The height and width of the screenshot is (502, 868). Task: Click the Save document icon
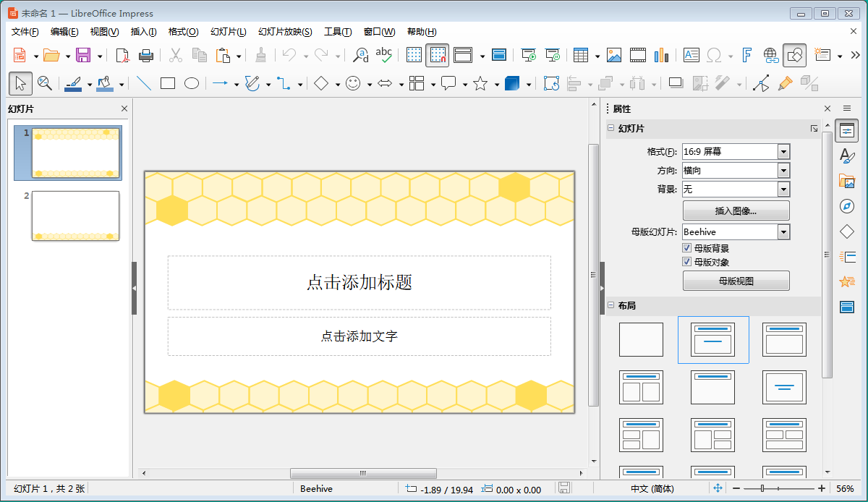coord(83,55)
